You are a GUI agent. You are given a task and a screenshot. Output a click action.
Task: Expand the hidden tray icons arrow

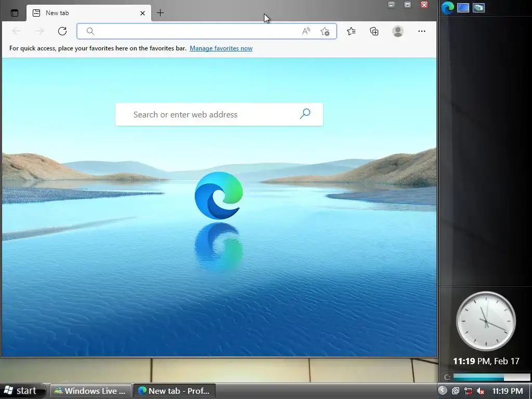(443, 391)
